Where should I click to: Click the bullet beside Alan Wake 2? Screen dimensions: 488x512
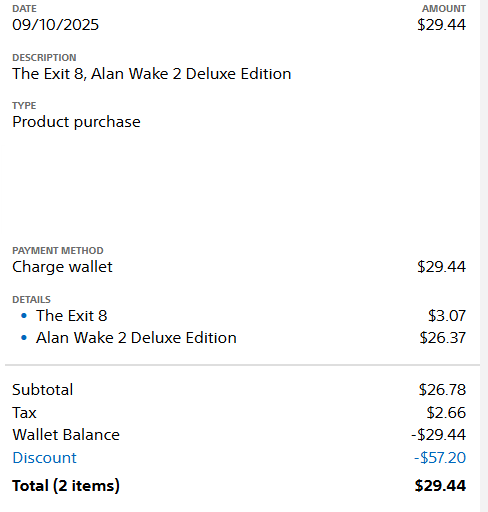24,338
